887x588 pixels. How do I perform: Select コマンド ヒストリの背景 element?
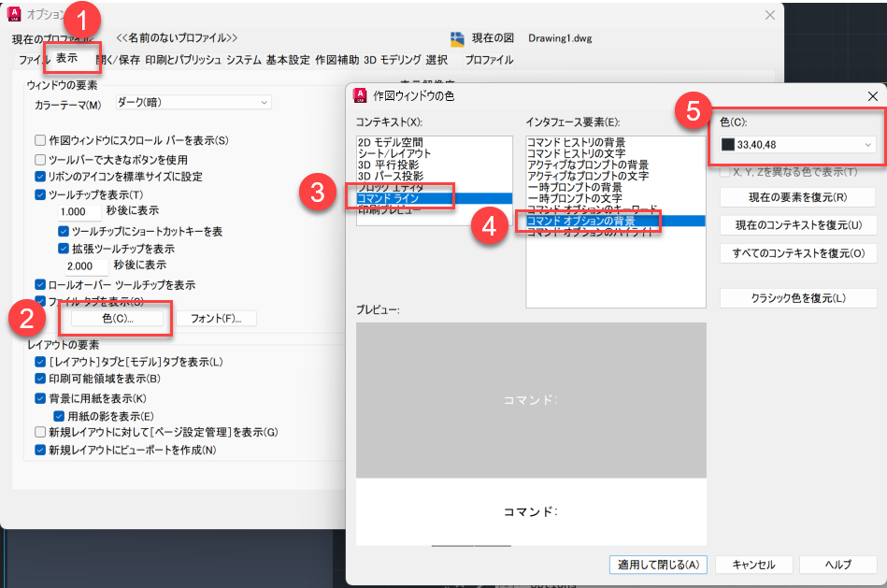pos(615,143)
